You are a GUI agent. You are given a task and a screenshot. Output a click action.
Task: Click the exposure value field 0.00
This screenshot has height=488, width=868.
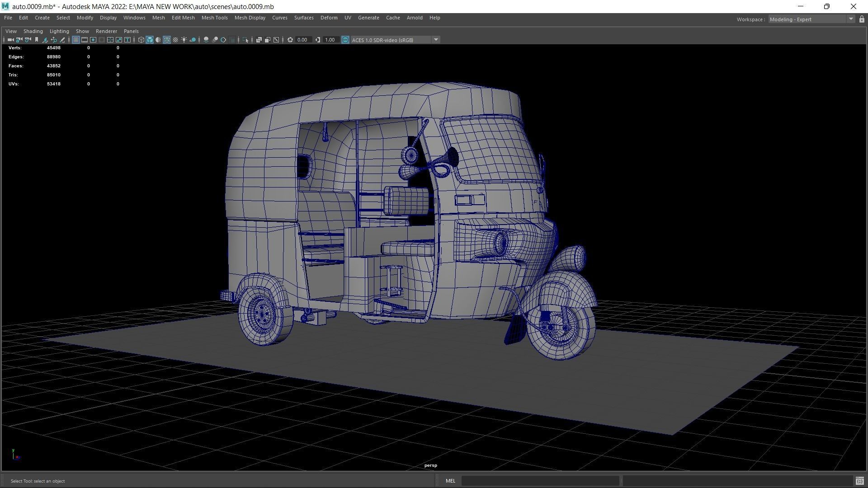303,40
